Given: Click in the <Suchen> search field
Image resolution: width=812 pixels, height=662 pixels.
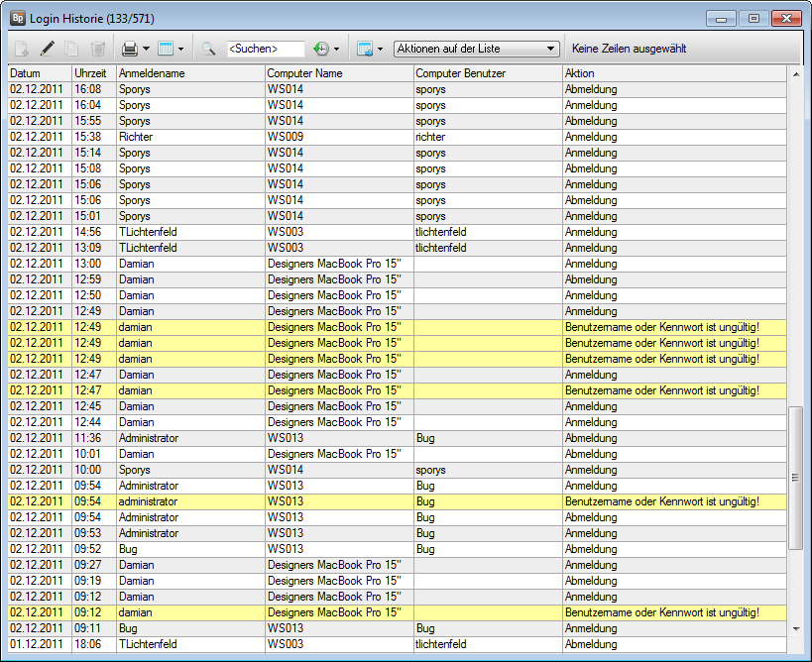Looking at the screenshot, I should coord(265,49).
